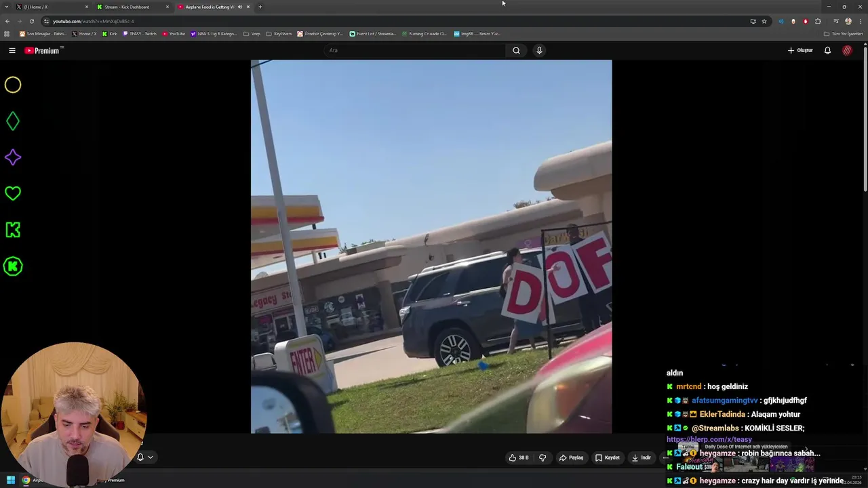Click the yellow circle overlay icon
Image resolution: width=868 pixels, height=488 pixels.
13,85
